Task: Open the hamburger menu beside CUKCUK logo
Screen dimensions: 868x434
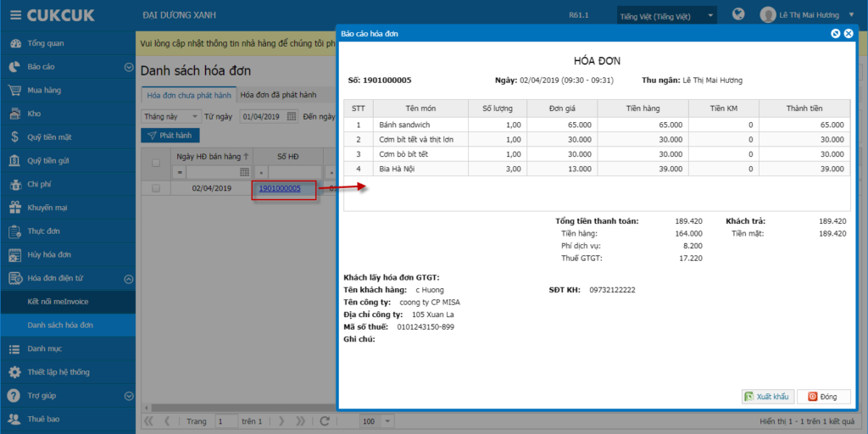Action: [x=15, y=15]
